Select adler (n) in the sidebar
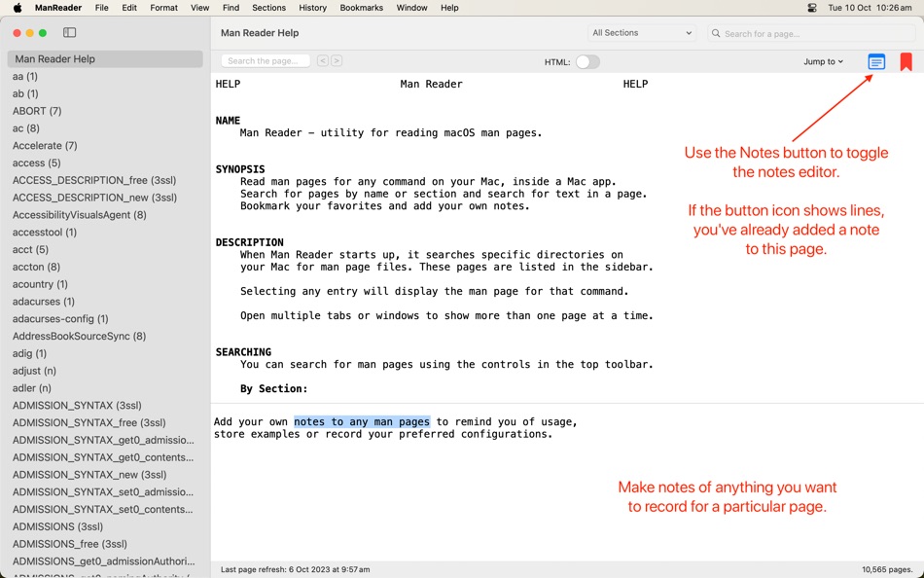 click(105, 388)
